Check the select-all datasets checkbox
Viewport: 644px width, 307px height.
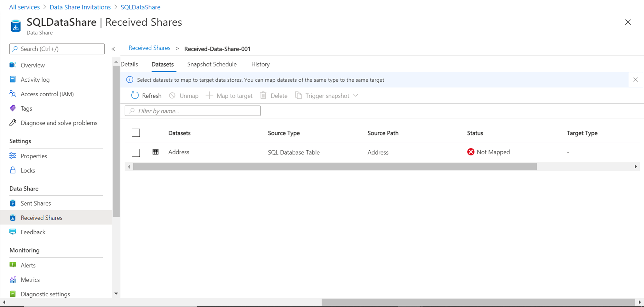pyautogui.click(x=136, y=133)
